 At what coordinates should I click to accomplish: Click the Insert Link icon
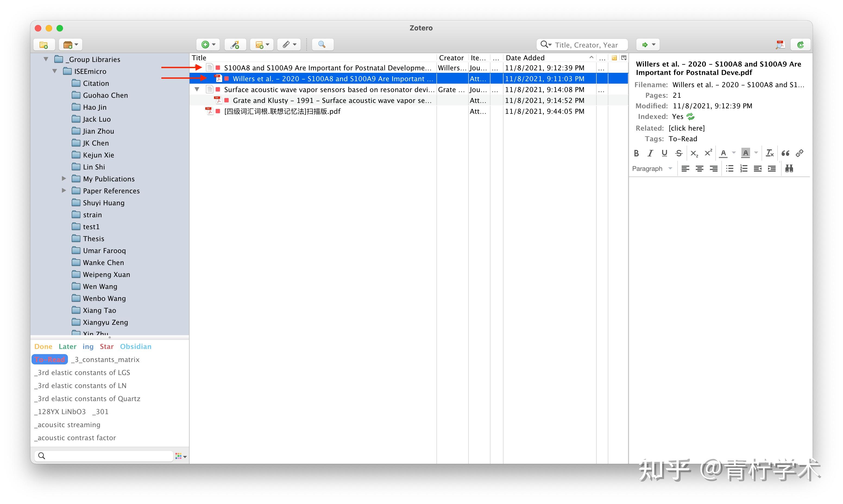pyautogui.click(x=800, y=153)
